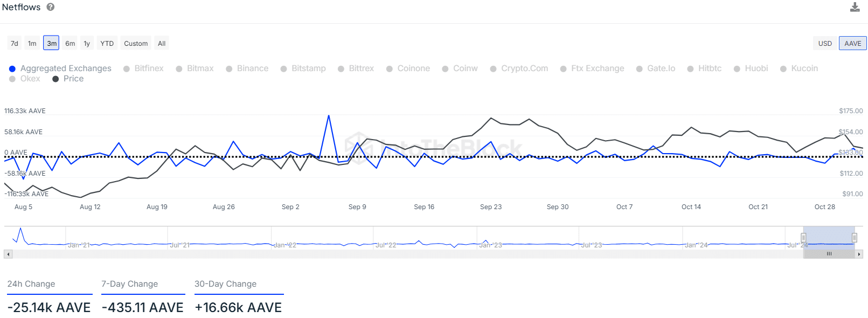
Task: Click the 24h Change label
Action: coord(31,284)
